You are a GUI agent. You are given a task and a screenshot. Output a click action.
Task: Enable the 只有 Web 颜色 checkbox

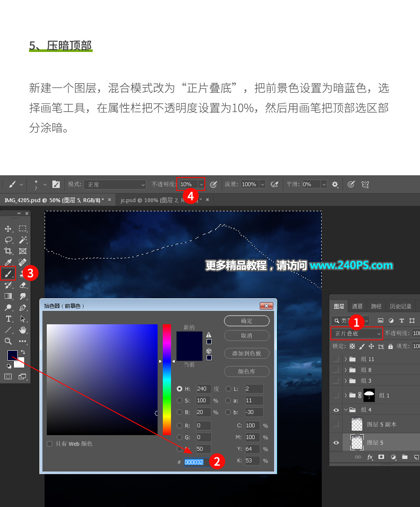pyautogui.click(x=50, y=443)
